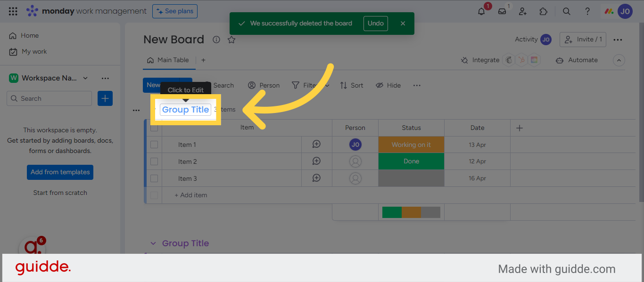Click the Integrate button
Screen dimensions: 644x282
coord(480,60)
